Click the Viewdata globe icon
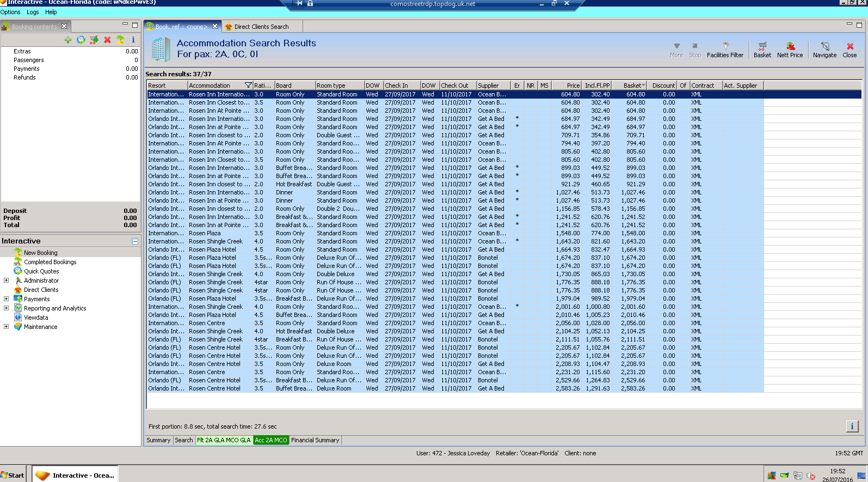This screenshot has width=868, height=482. tap(18, 318)
